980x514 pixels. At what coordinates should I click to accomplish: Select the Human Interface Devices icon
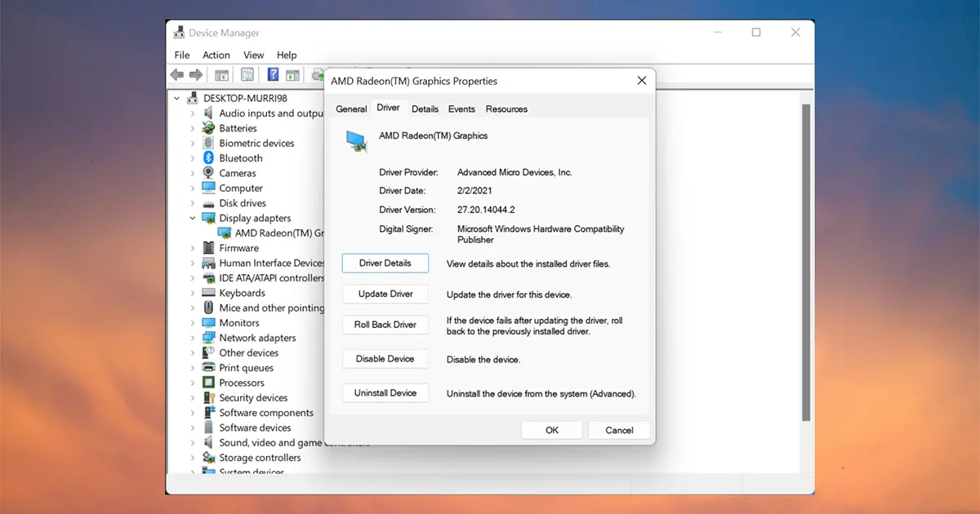point(209,263)
